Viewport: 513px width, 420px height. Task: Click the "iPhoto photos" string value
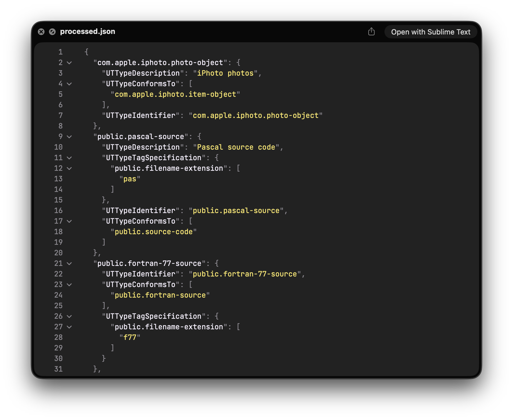[x=225, y=73]
